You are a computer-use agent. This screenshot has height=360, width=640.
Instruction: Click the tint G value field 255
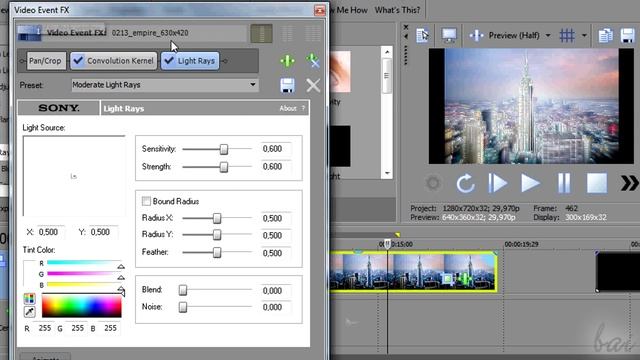[x=78, y=328]
